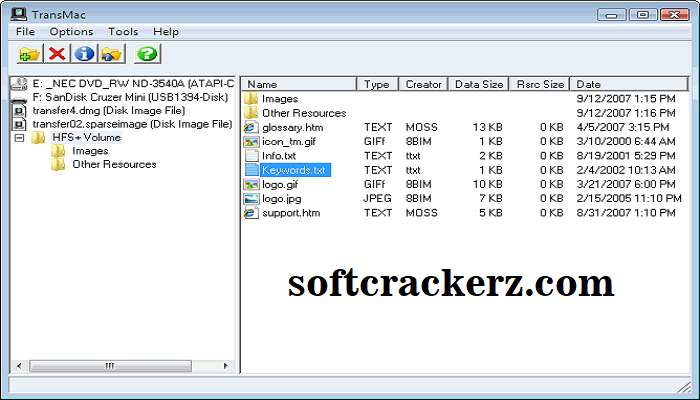Sort by the Type column header
The width and height of the screenshot is (700, 400).
click(x=377, y=84)
